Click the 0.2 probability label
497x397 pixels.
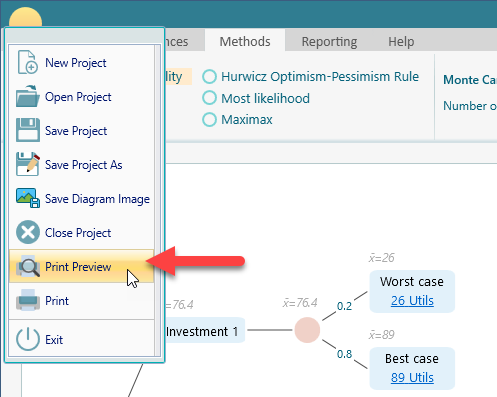click(x=344, y=306)
